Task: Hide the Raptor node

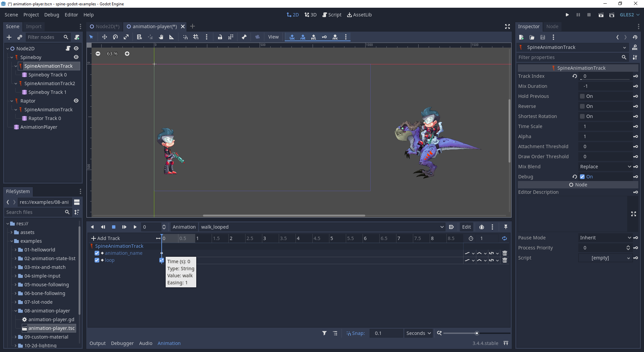Action: (76, 101)
